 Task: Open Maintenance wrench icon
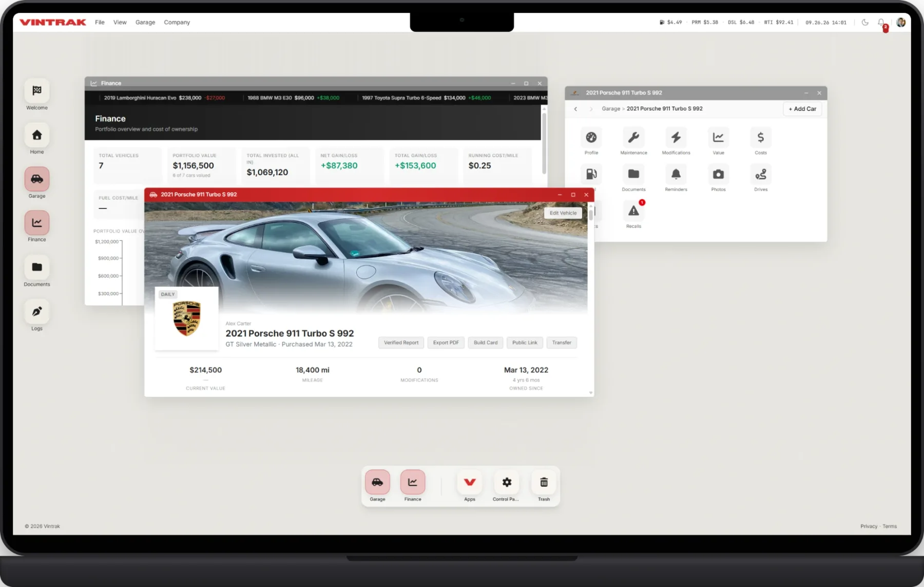pos(633,138)
